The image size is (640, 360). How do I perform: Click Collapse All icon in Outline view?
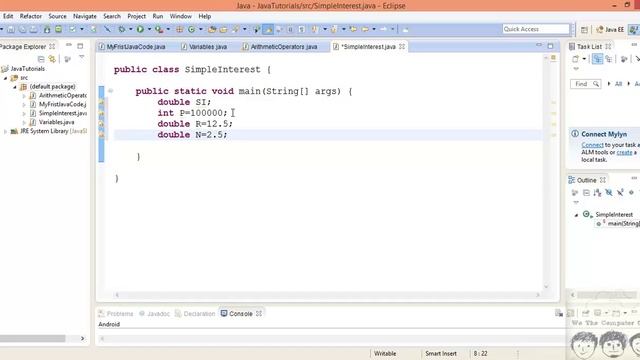tap(586, 192)
